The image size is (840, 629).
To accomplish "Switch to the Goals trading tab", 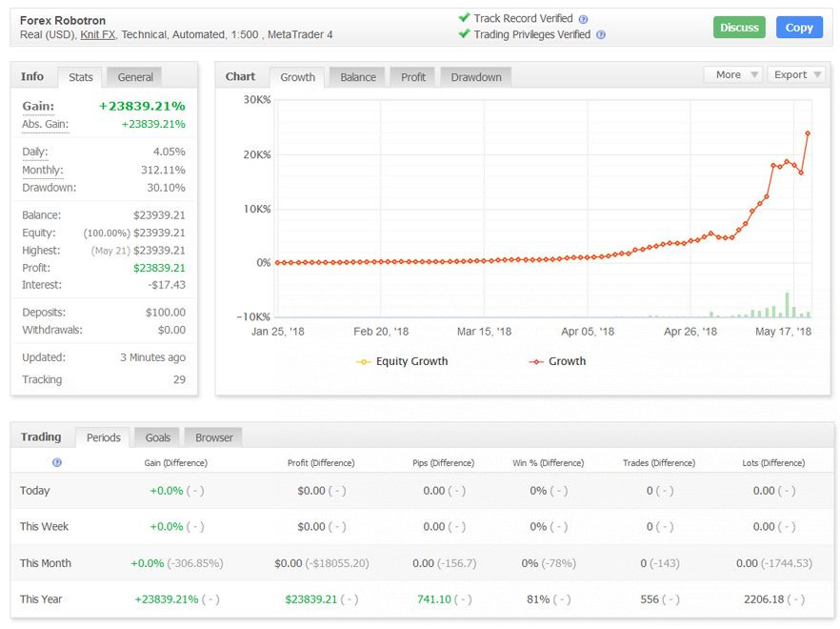I will tap(158, 437).
